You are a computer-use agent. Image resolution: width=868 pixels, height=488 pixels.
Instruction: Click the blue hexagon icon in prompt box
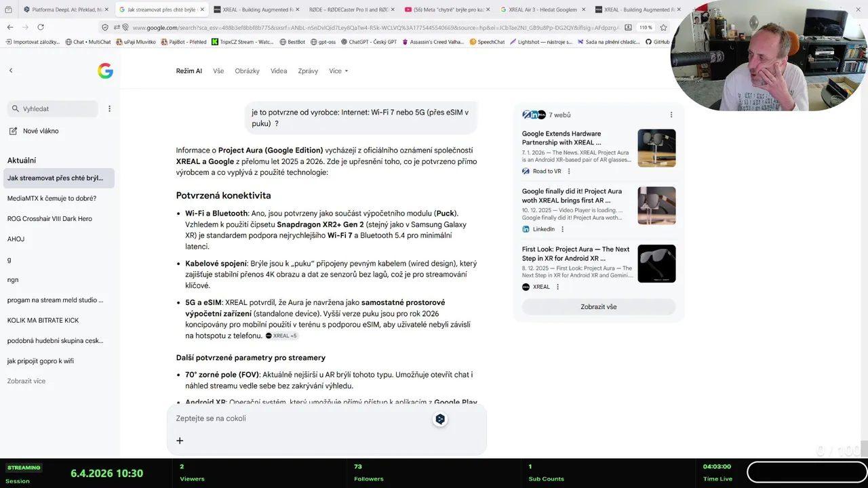pyautogui.click(x=440, y=419)
